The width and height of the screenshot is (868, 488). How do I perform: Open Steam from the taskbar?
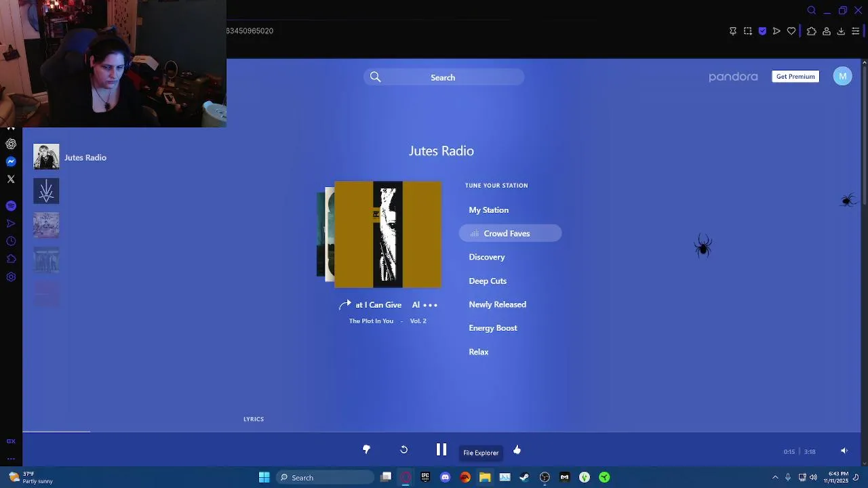pyautogui.click(x=524, y=478)
